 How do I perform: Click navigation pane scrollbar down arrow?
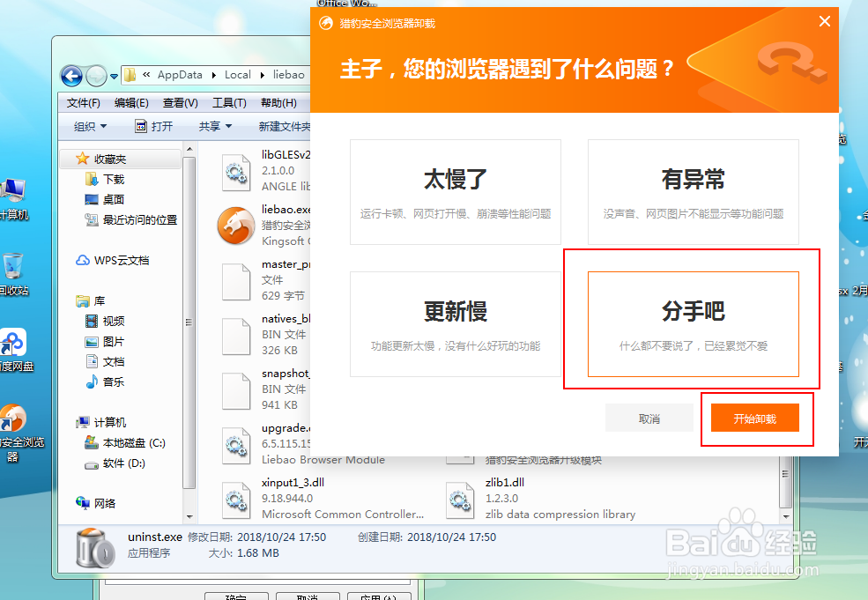189,517
